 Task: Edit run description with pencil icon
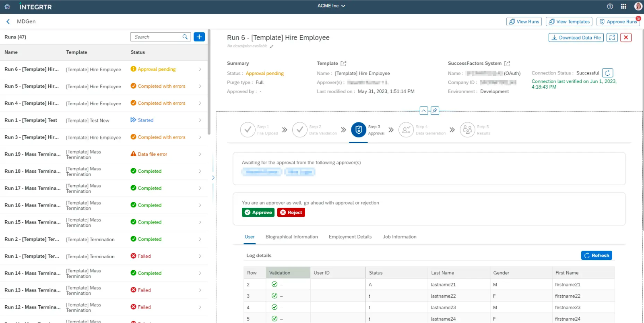[x=272, y=46]
